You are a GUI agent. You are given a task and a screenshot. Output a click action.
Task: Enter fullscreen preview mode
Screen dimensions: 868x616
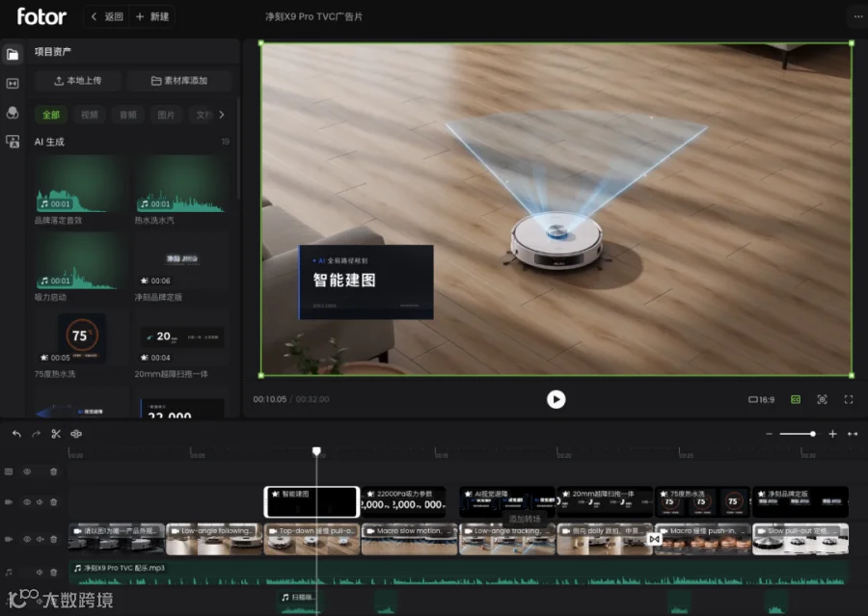point(849,400)
